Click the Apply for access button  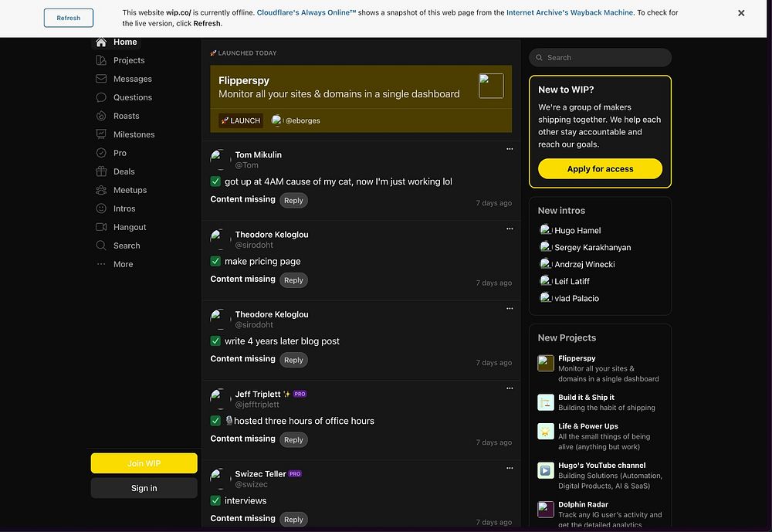pos(600,169)
